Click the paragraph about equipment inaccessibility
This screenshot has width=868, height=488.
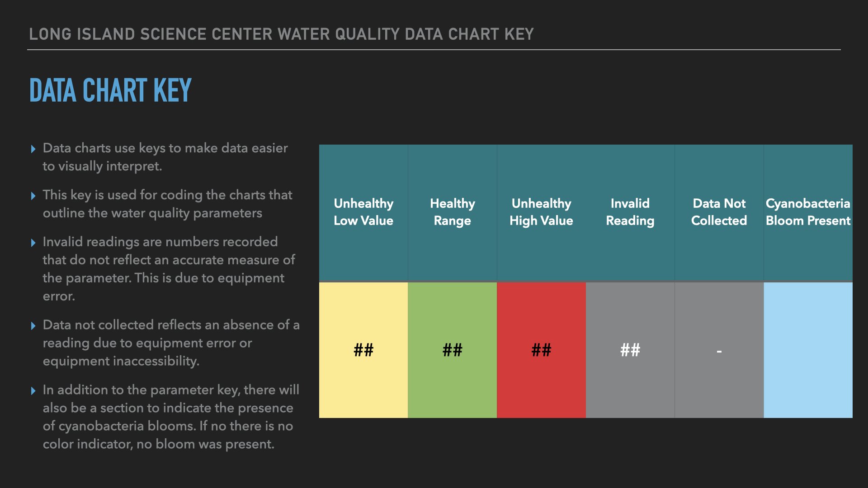coord(171,343)
